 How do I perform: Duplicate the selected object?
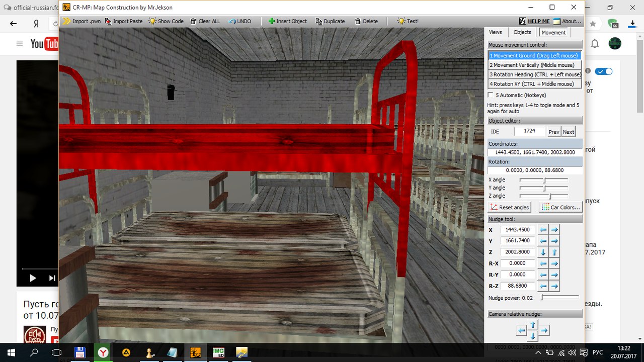pyautogui.click(x=330, y=21)
